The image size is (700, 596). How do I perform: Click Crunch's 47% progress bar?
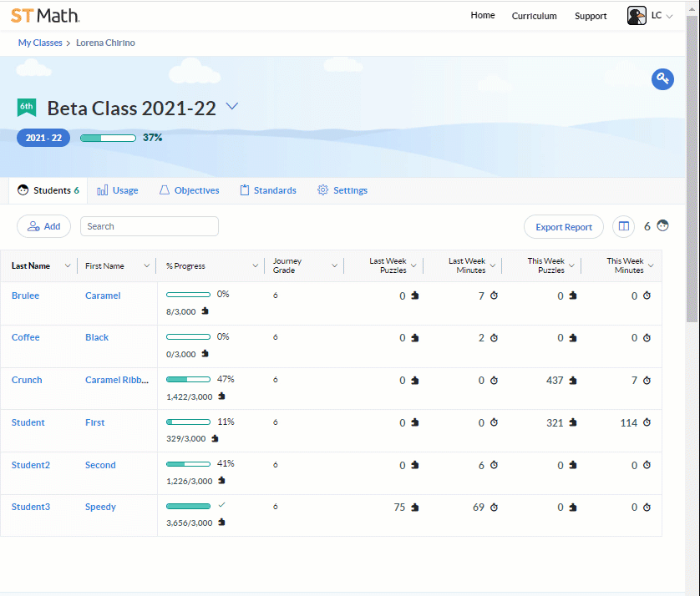[x=188, y=379]
